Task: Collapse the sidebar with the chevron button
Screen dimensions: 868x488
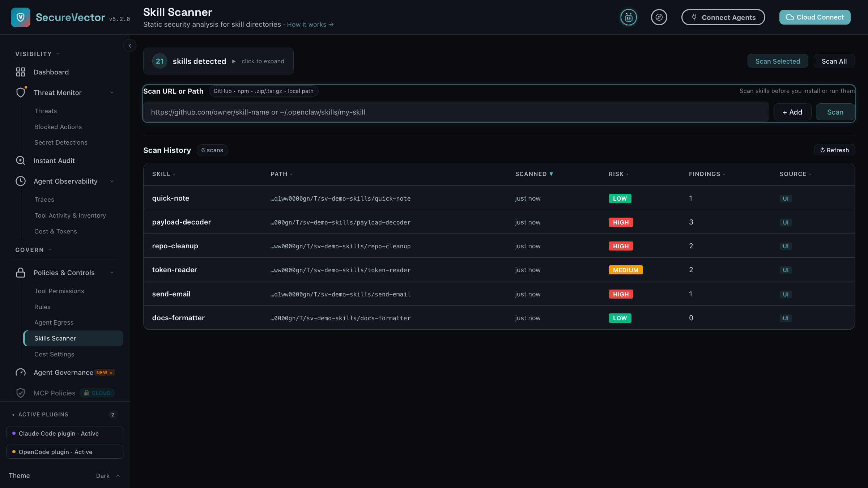Action: (130, 46)
